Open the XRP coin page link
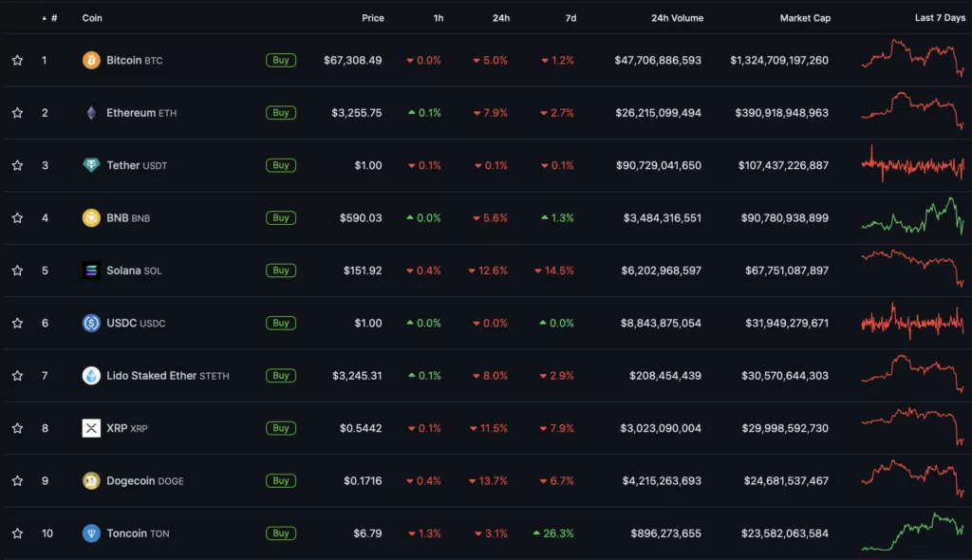Screen dimensions: 972x560 click(127, 428)
